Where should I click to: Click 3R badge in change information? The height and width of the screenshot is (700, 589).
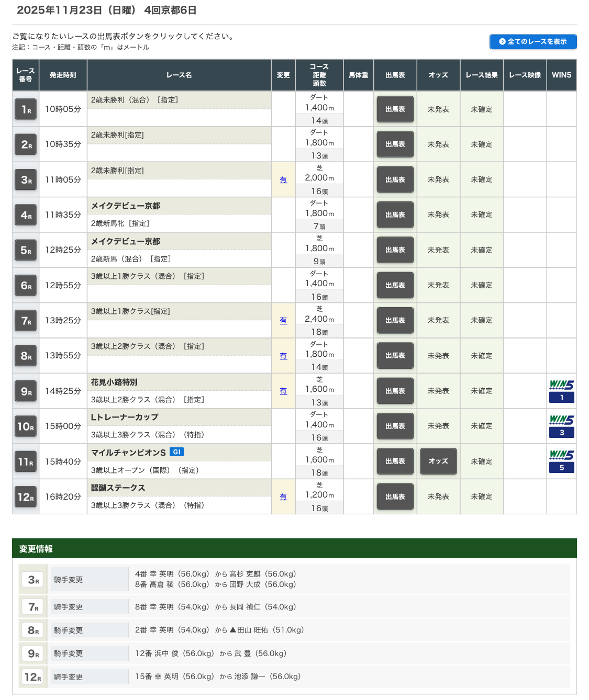(x=33, y=580)
